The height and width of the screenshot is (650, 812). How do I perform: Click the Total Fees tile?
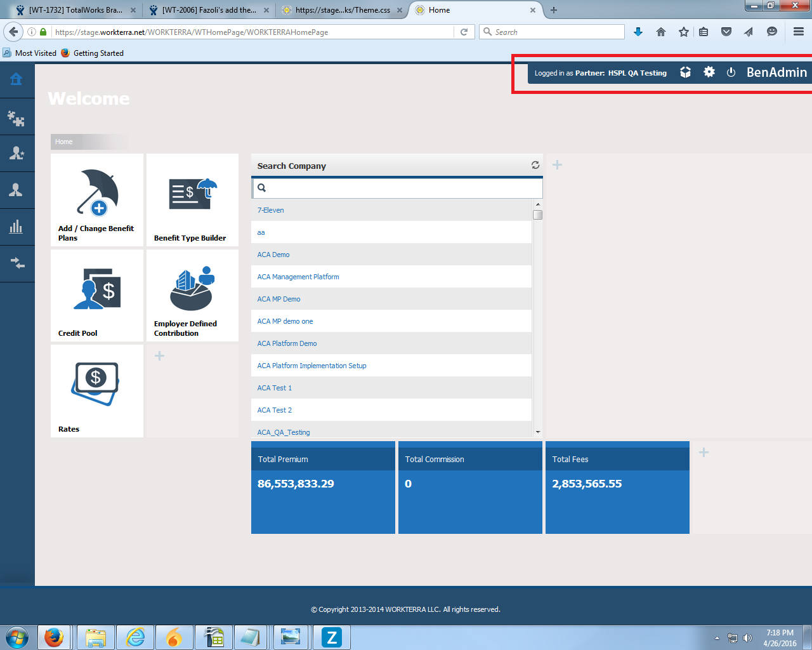[617, 487]
